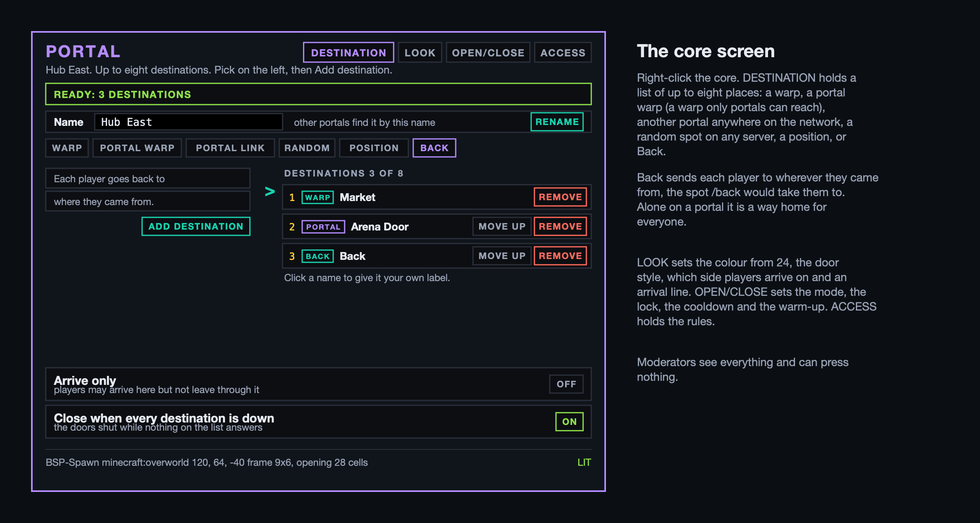Click the ADD DESTINATION button

(196, 226)
